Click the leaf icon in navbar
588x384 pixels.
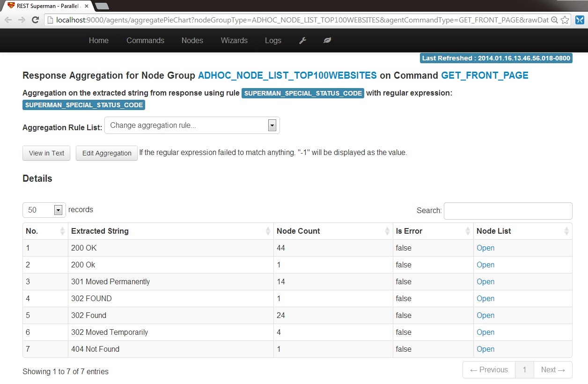point(327,40)
